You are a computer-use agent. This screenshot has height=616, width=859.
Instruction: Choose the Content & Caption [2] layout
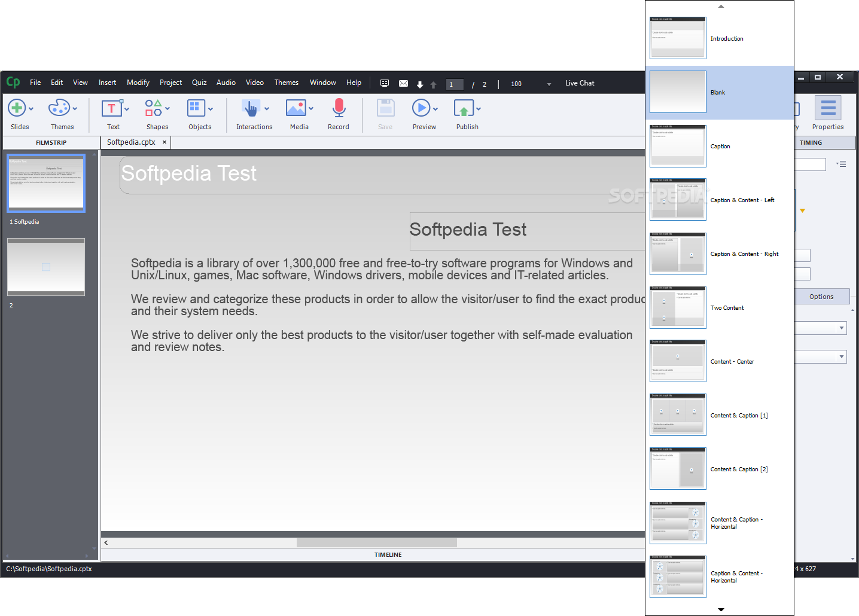click(720, 469)
